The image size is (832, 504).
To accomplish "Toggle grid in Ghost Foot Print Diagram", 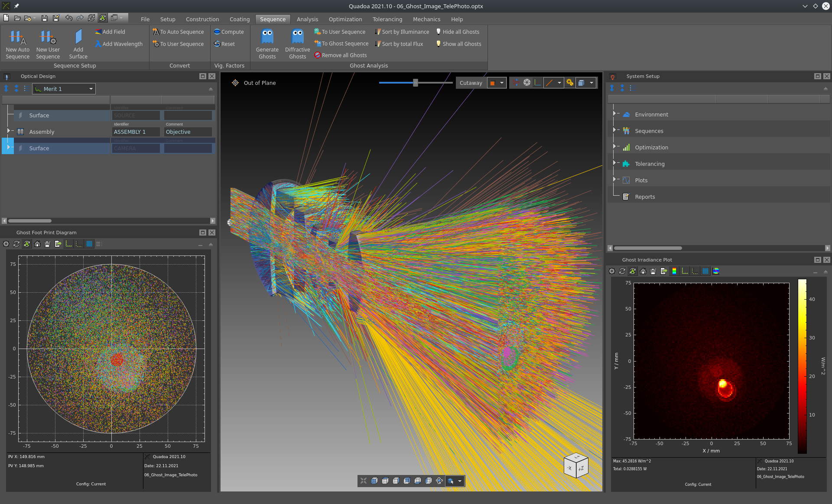I will (89, 244).
